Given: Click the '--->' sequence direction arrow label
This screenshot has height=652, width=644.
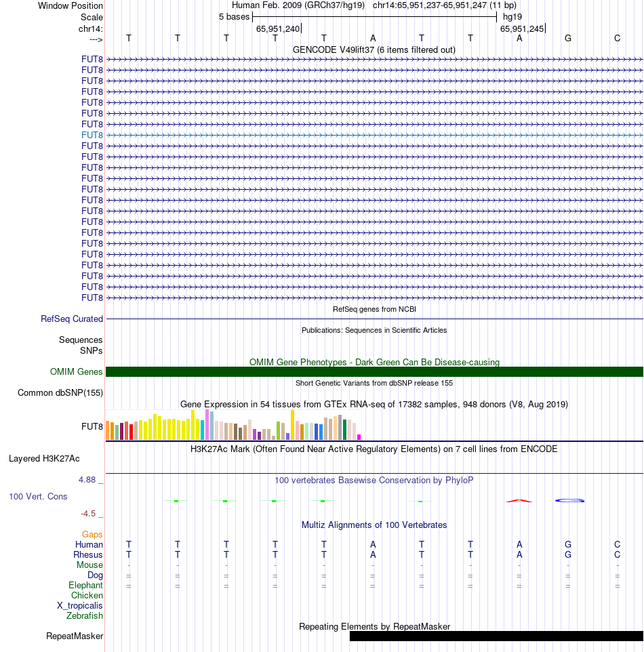Looking at the screenshot, I should pos(96,39).
